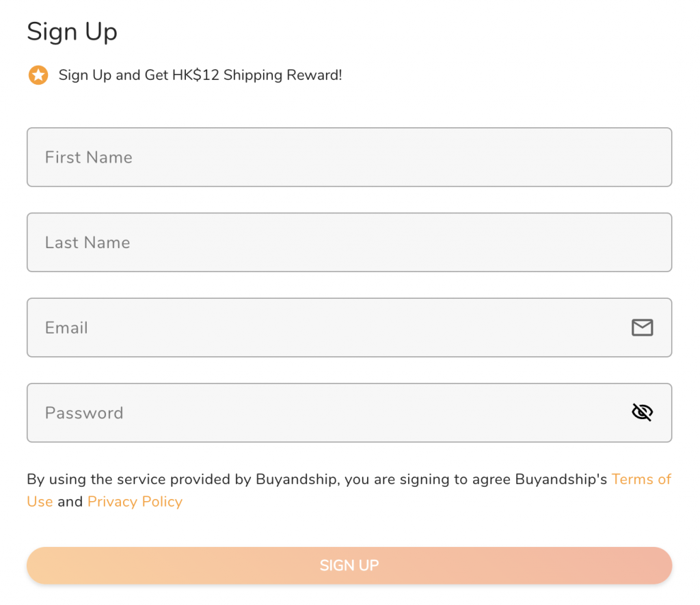Click the 'Sign Up' page heading
Screen dimensions: 700x605
(72, 32)
